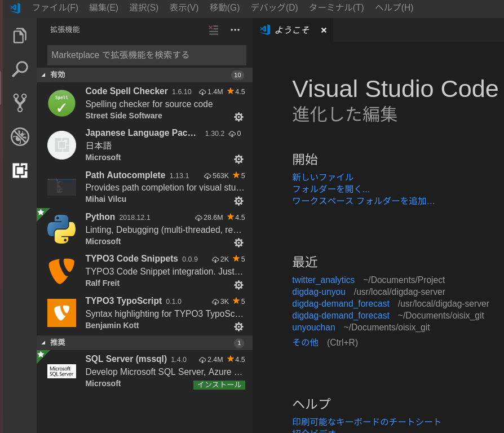Open the twitter_analytics recent project
The image size is (504, 433).
tap(323, 280)
